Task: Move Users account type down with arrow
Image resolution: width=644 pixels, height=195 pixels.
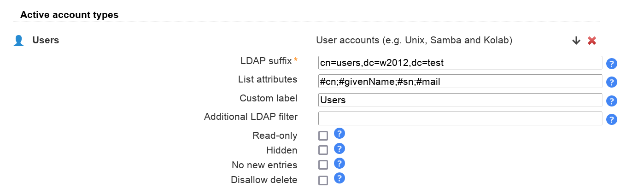Action: tap(576, 41)
